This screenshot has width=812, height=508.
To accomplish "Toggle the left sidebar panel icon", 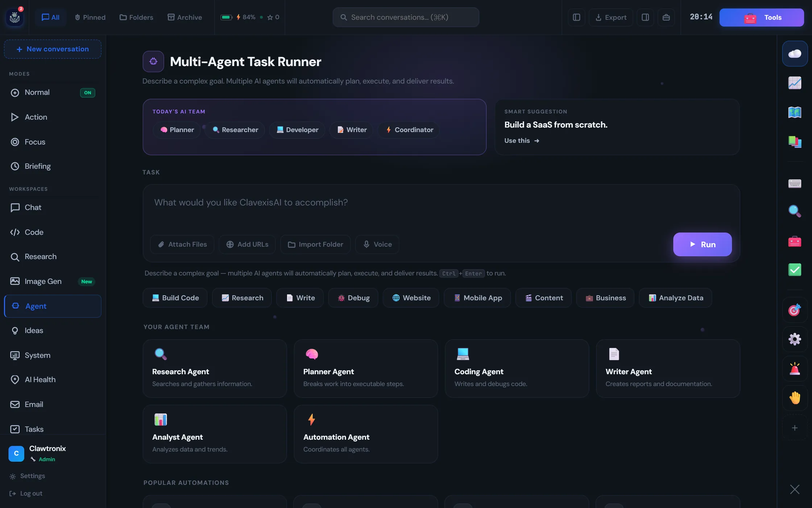I will coord(576,17).
